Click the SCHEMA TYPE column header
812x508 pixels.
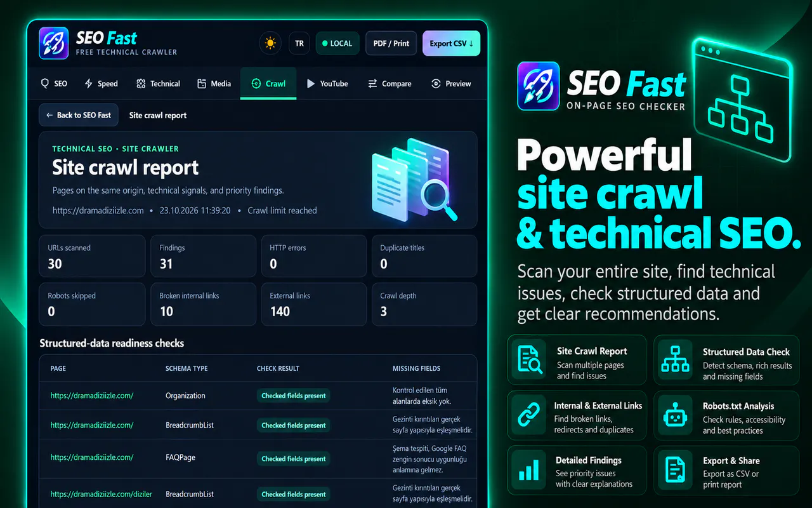point(187,368)
